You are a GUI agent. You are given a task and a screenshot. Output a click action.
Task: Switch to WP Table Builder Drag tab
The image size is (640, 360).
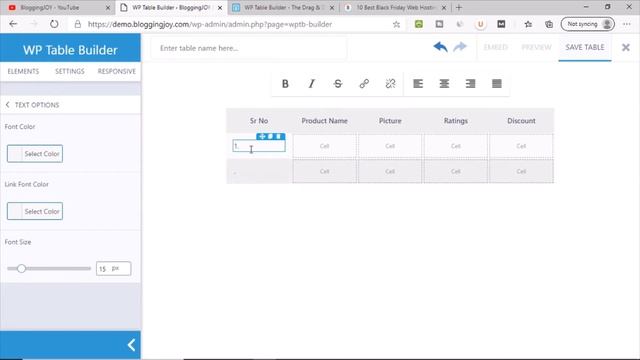tap(283, 7)
